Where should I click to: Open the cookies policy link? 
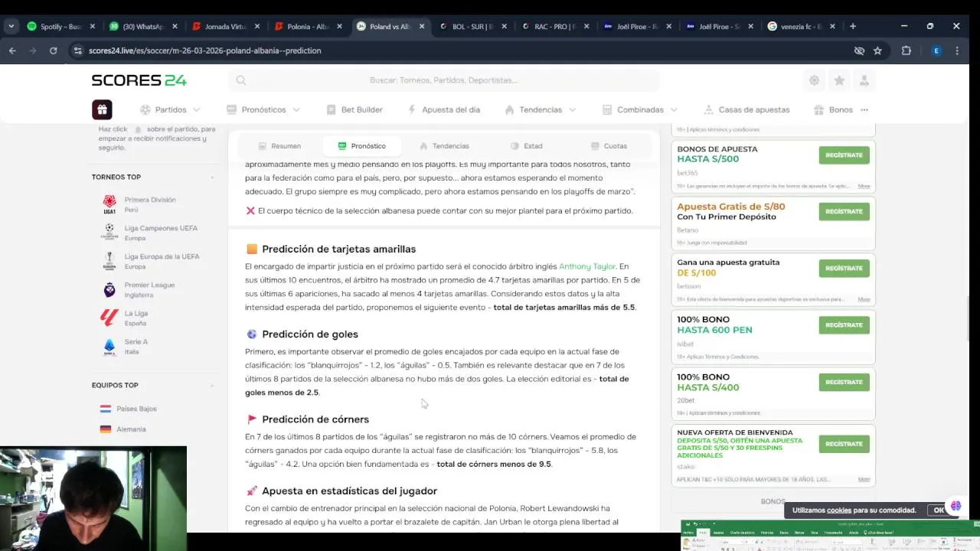838,510
